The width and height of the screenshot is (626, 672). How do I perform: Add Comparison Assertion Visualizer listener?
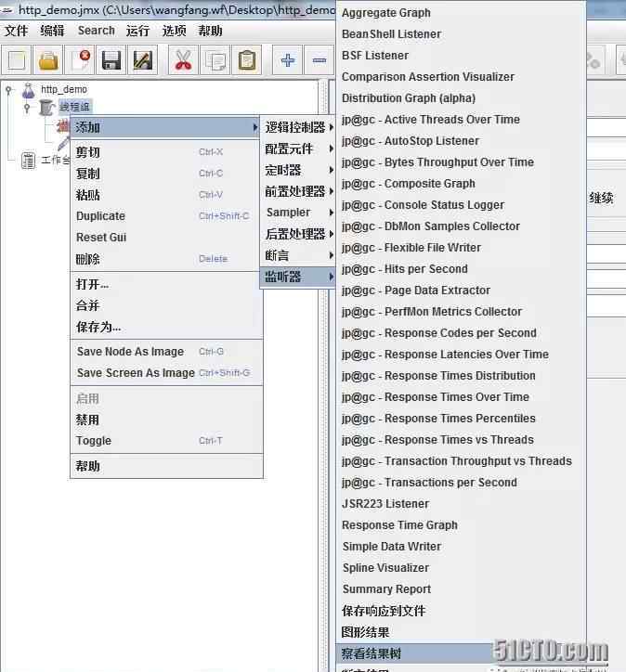coord(461,77)
